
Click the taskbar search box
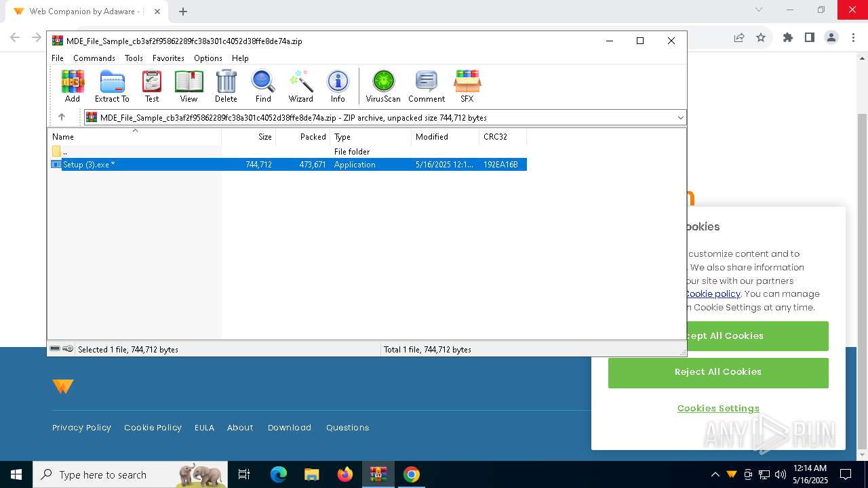coord(132,474)
